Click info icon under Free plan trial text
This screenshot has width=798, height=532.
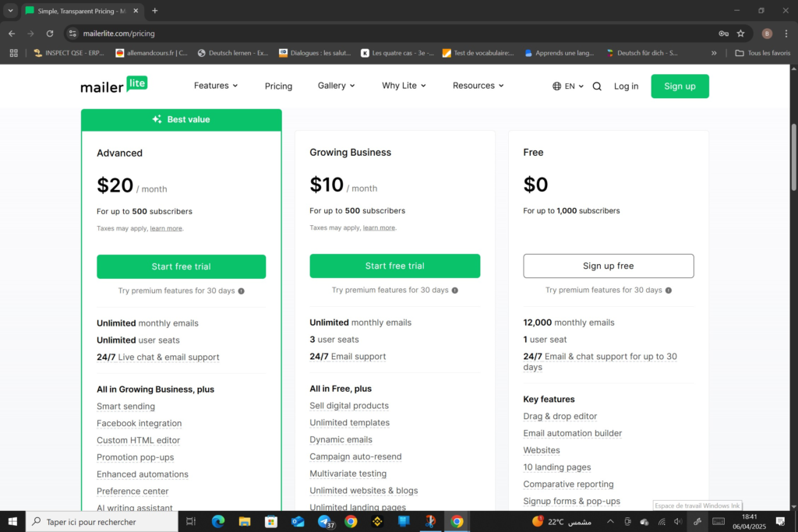[x=668, y=291]
